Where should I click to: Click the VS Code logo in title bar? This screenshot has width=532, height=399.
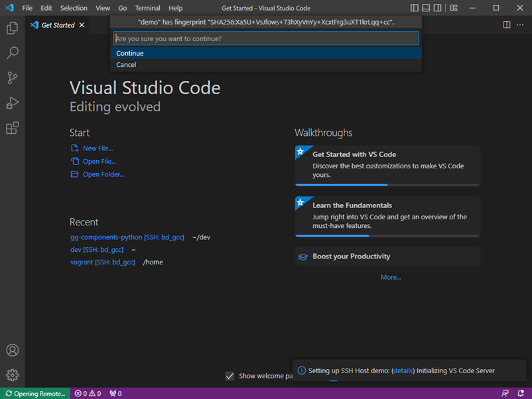9,8
